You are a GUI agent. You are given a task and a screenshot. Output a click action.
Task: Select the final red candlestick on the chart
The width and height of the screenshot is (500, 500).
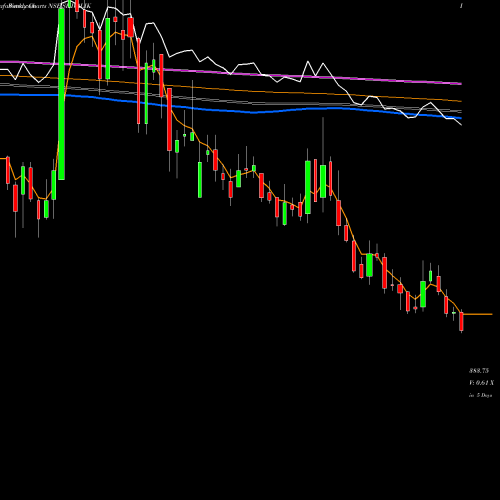click(x=461, y=321)
